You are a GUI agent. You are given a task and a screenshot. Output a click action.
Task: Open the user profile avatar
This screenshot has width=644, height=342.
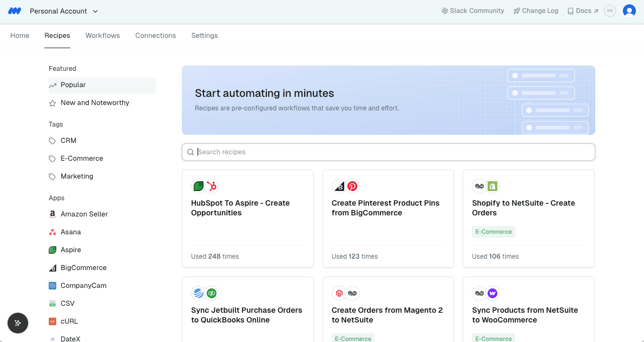629,11
